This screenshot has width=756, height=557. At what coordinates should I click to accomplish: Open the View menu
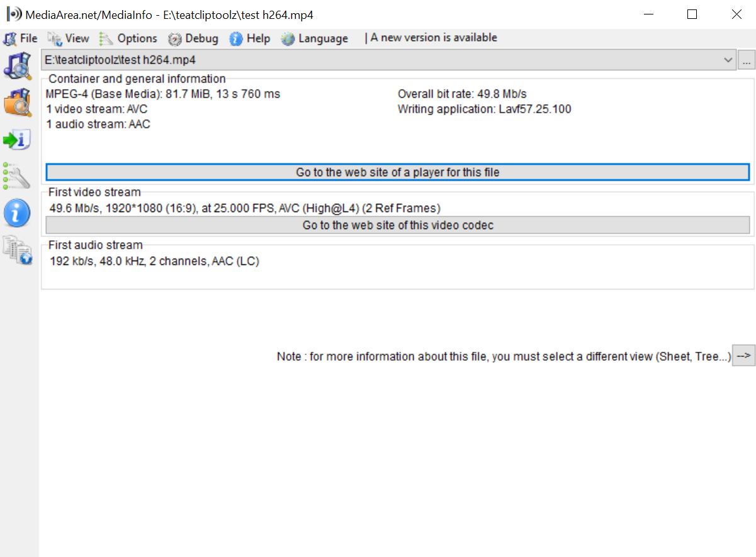tap(69, 38)
